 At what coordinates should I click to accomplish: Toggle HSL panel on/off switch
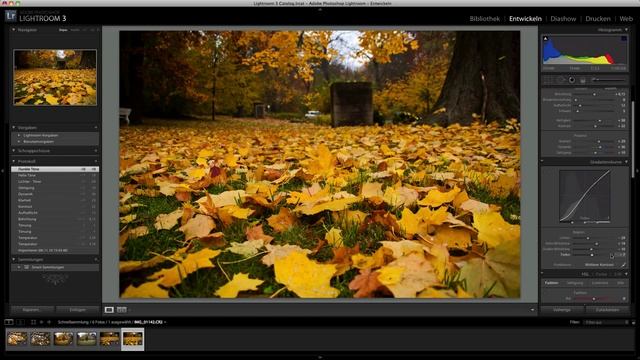click(542, 274)
